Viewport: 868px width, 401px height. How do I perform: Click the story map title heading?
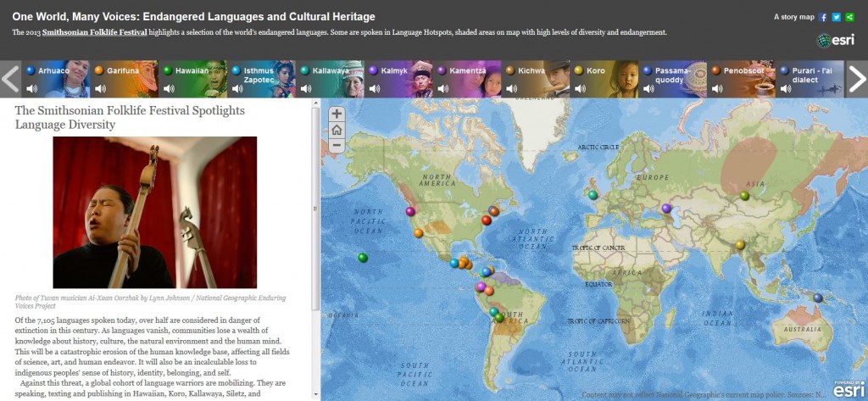coord(194,17)
